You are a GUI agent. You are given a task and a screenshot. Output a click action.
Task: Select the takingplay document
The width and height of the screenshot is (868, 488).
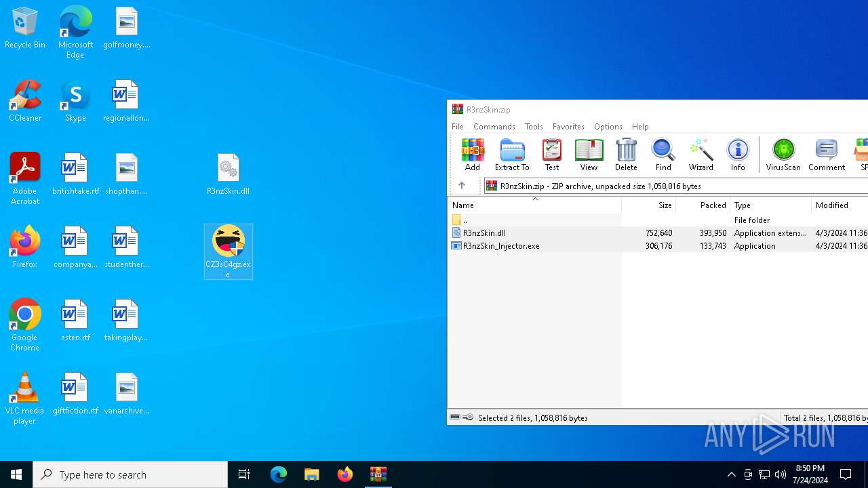(x=126, y=321)
